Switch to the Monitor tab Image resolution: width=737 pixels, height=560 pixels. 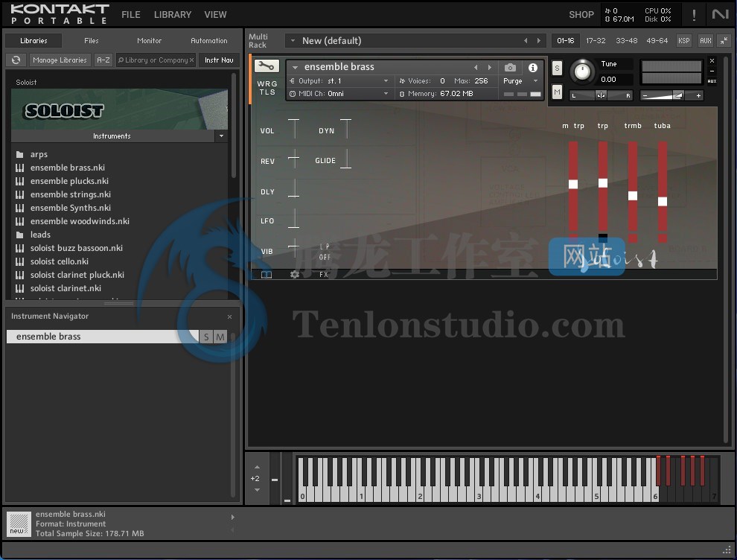coord(149,41)
